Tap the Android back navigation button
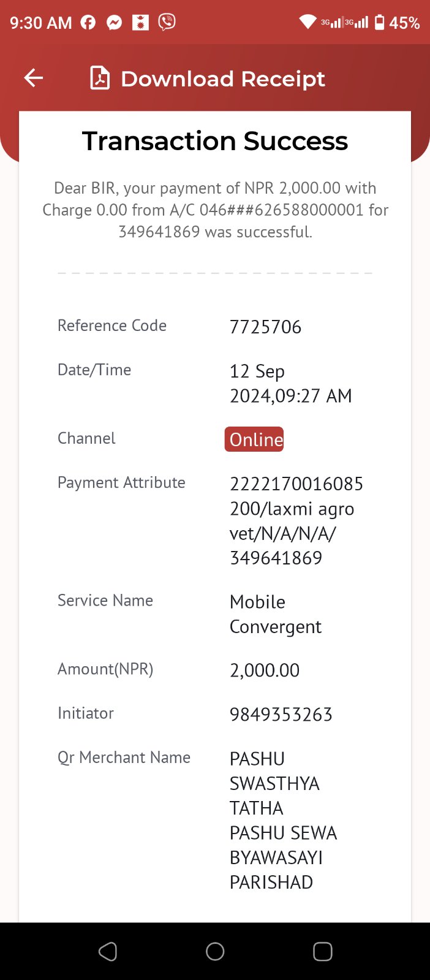This screenshot has width=430, height=980. pos(108,951)
